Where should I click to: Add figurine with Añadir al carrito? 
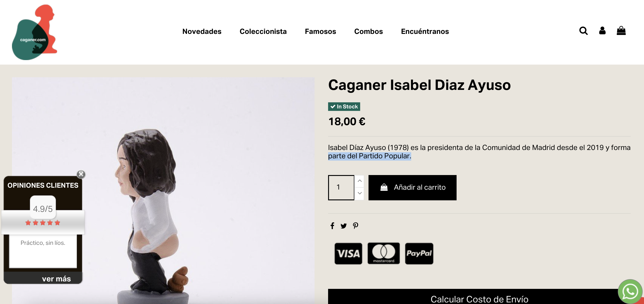[x=412, y=187]
